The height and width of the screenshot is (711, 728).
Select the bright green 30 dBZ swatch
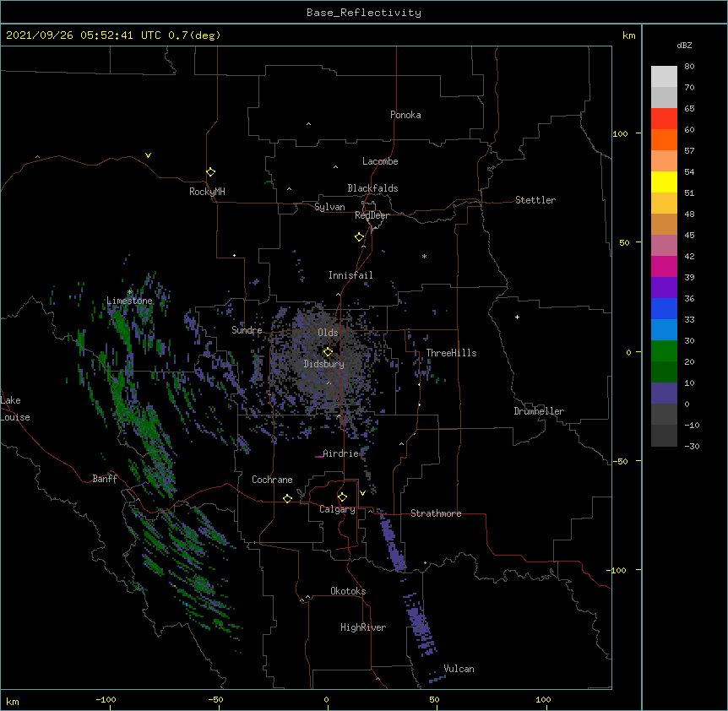(x=664, y=351)
